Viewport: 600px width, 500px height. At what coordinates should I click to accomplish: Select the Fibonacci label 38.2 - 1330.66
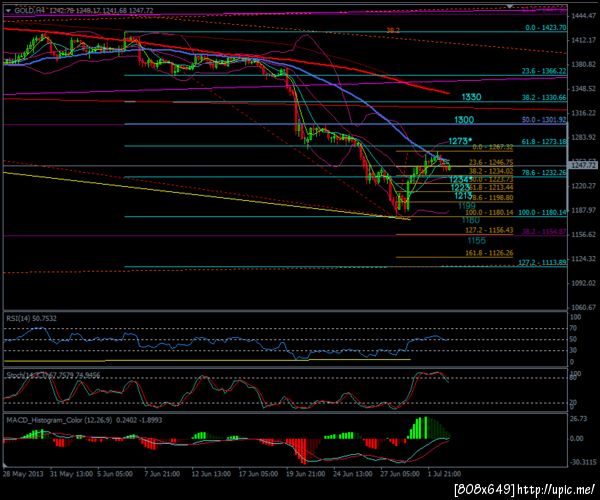(544, 98)
